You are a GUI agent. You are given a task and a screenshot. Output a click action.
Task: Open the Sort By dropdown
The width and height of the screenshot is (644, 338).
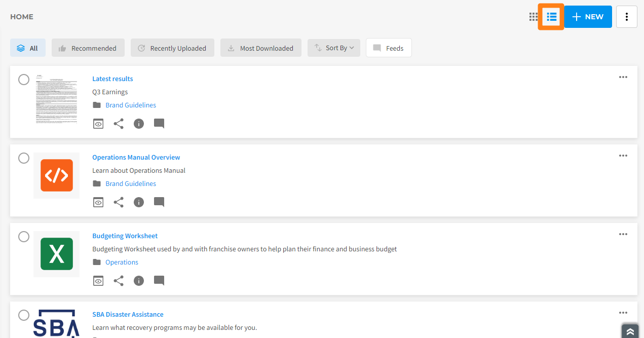(x=334, y=48)
